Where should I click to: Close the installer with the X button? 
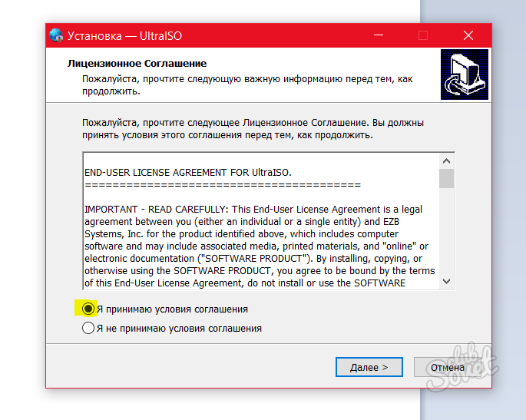pos(468,36)
